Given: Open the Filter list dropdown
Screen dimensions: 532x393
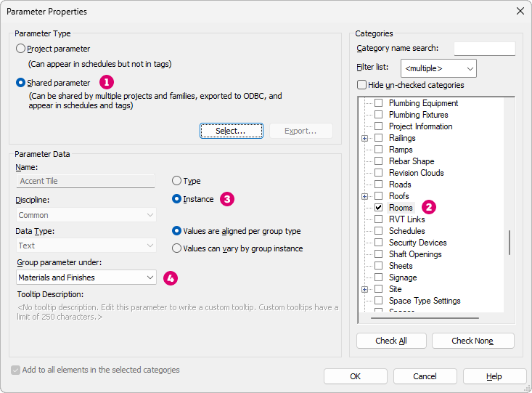Looking at the screenshot, I should 438,68.
